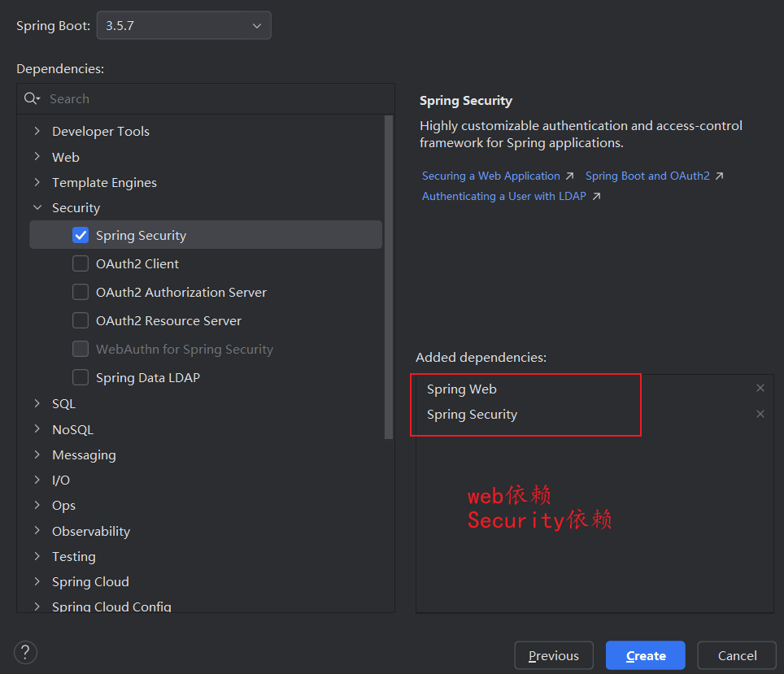This screenshot has width=784, height=674.
Task: Open Spring Boot and OAuth2 guide link
Action: click(647, 176)
